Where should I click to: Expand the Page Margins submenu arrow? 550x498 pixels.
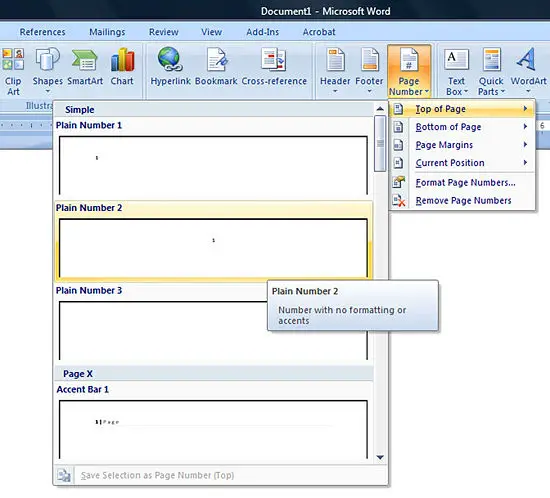525,144
